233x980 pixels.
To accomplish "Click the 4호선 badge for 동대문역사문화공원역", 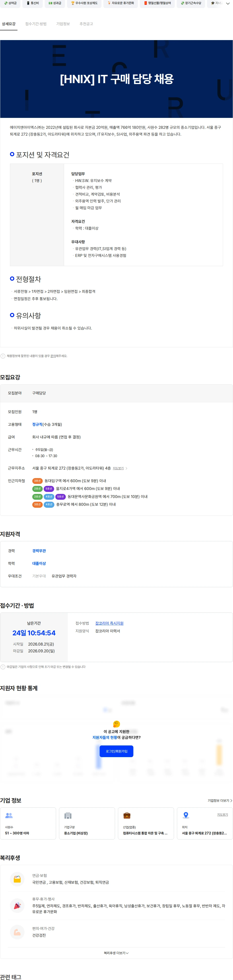I will (49, 497).
